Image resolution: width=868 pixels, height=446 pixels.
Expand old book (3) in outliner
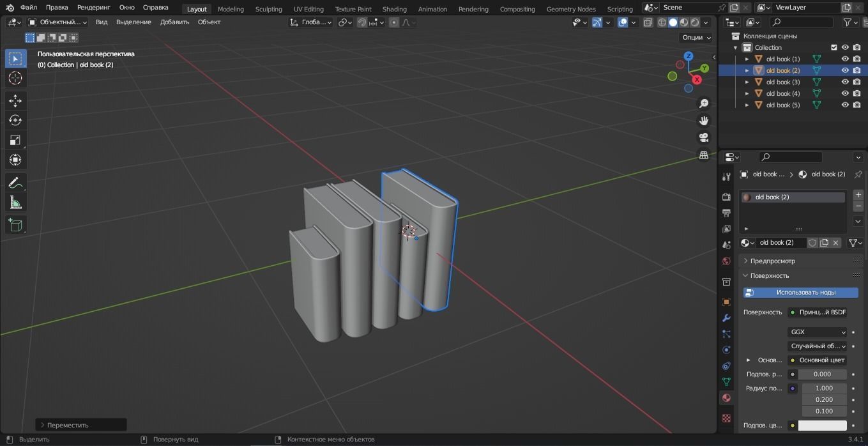point(747,82)
